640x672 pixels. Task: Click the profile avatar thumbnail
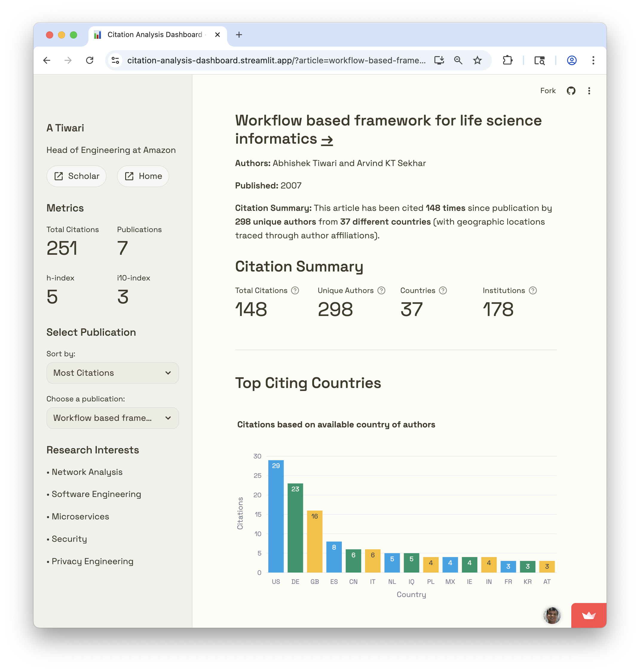coord(552,615)
